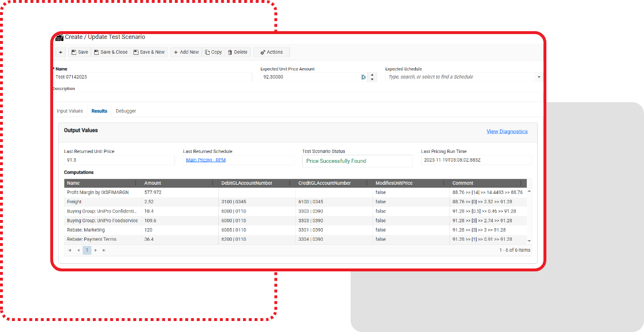Screen dimensions: 644x332
Task: Expand the Expected Schedule dropdown
Action: point(539,77)
